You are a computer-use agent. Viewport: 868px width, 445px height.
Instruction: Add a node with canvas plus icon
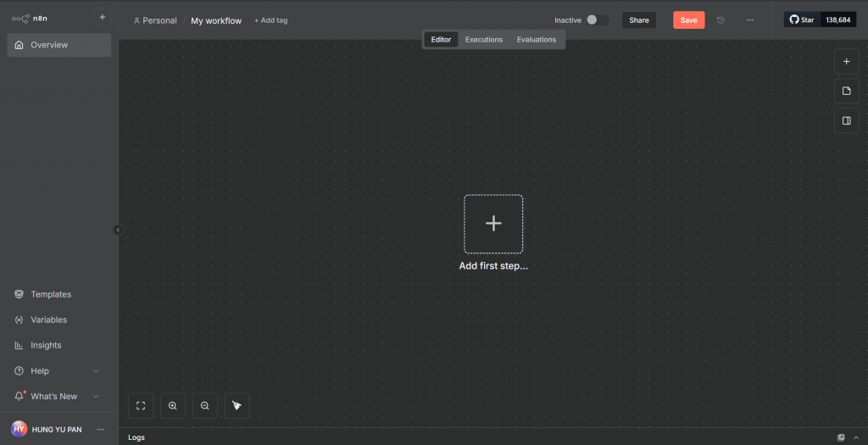click(847, 61)
